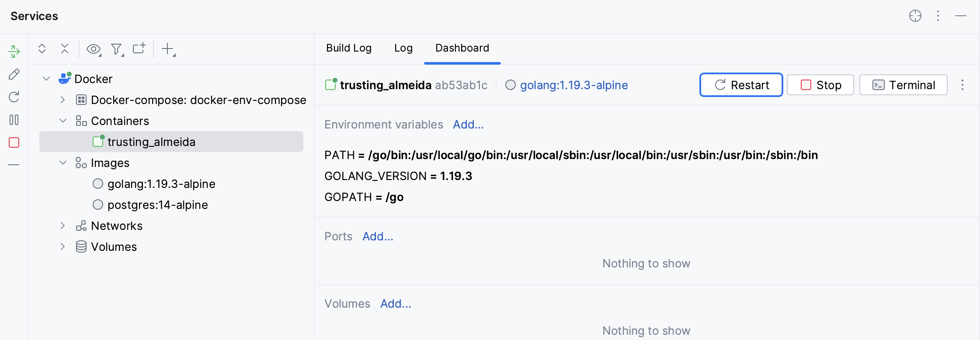Click Add next to Environment variables

468,125
